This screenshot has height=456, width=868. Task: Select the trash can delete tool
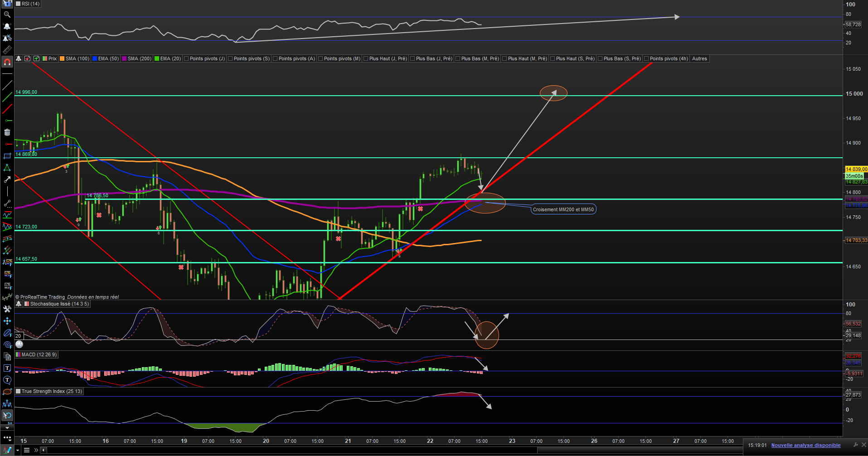click(7, 132)
